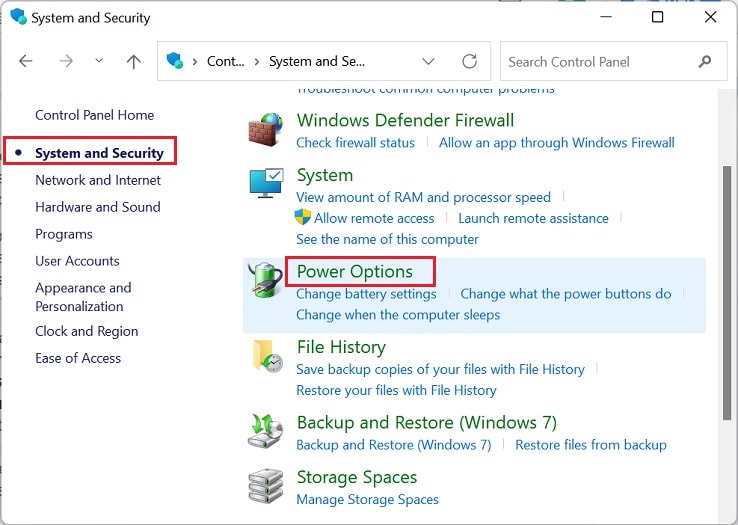This screenshot has width=738, height=525.
Task: Click Change what the power buttons do
Action: 566,294
